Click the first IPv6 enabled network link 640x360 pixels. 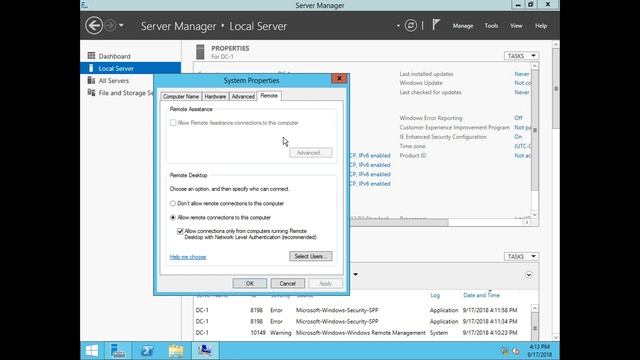370,156
